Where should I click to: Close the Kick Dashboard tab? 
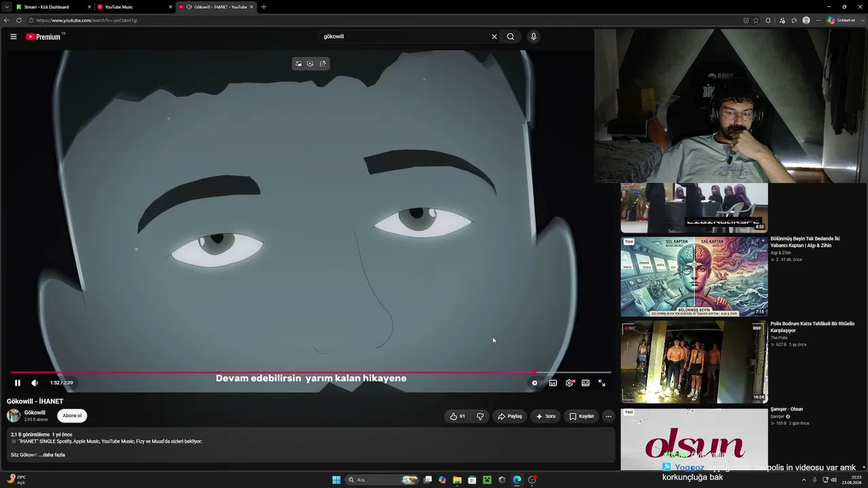[x=90, y=7]
